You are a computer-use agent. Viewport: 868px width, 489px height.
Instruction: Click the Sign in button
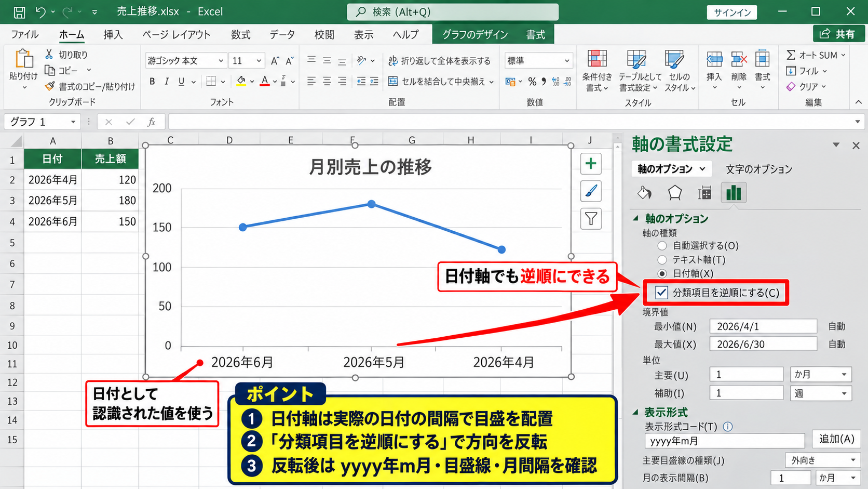[732, 12]
